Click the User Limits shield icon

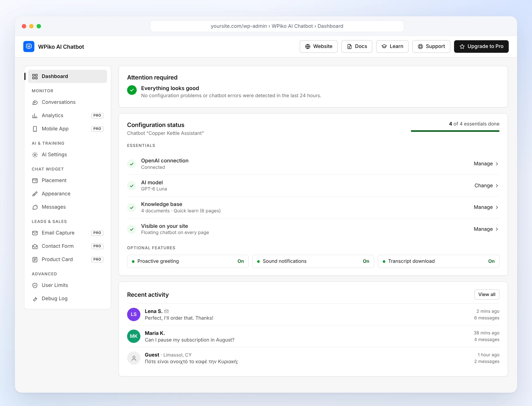click(35, 285)
